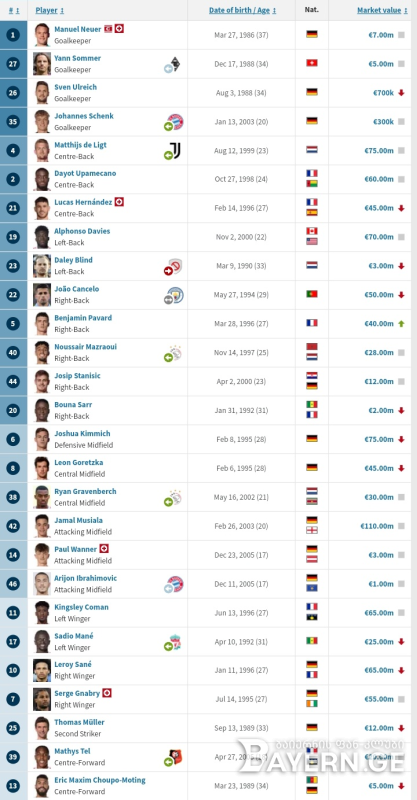
Task: Click the green up arrow beside Pavard's value
Action: pos(401,323)
